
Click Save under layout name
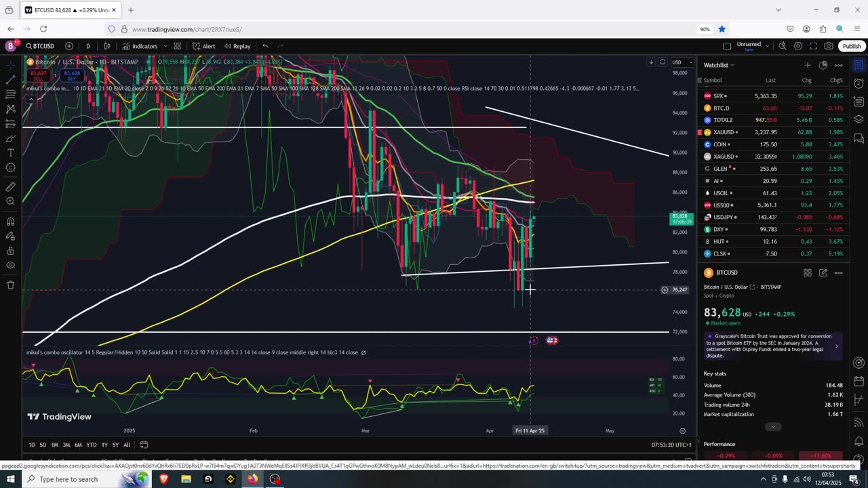coord(749,50)
